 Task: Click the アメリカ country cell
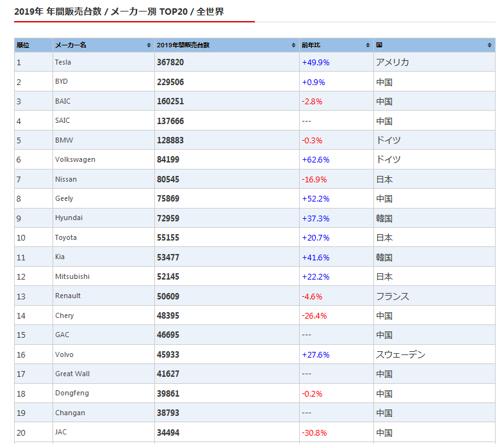coord(392,62)
